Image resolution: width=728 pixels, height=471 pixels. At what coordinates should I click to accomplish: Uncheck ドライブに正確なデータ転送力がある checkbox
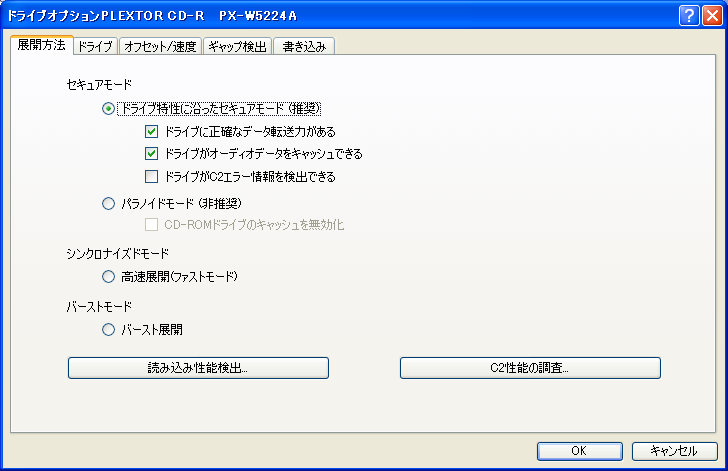point(152,132)
